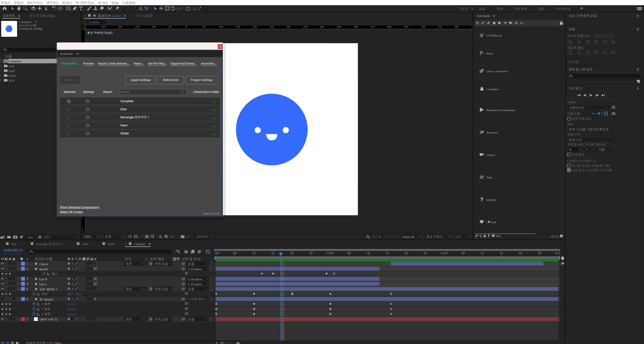Open the Cinema 4D renderer dropdown
Screen dimensions: 644x344
(411, 237)
